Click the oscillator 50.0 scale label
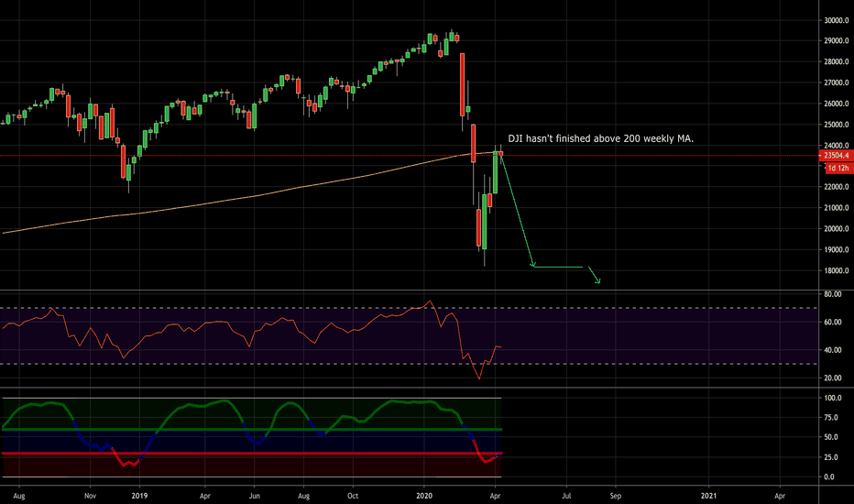 831,437
